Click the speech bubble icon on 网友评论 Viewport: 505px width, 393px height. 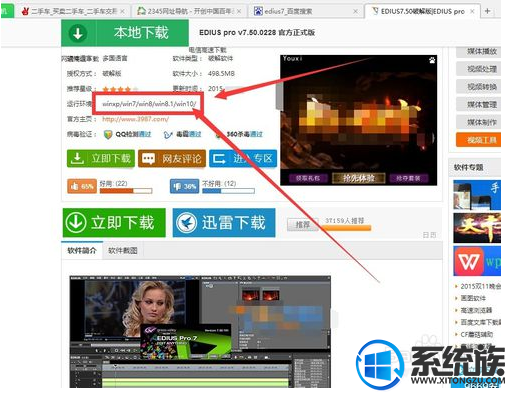(x=148, y=159)
